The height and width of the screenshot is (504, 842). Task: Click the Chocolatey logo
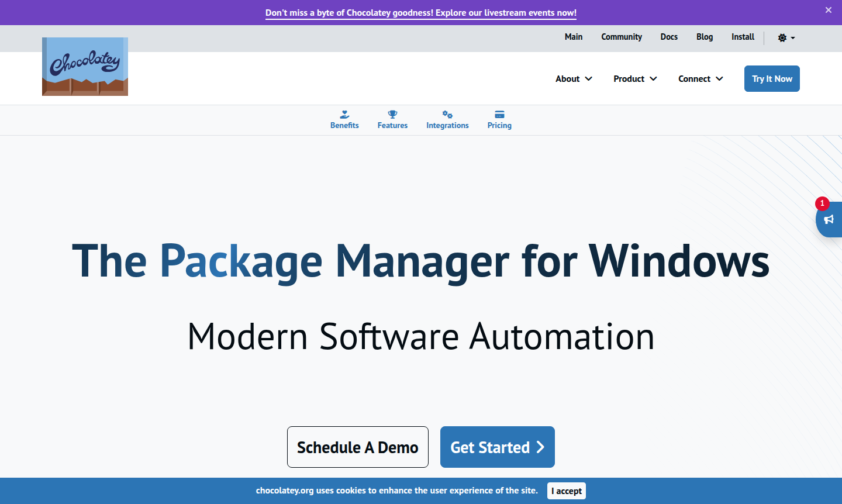click(x=85, y=67)
